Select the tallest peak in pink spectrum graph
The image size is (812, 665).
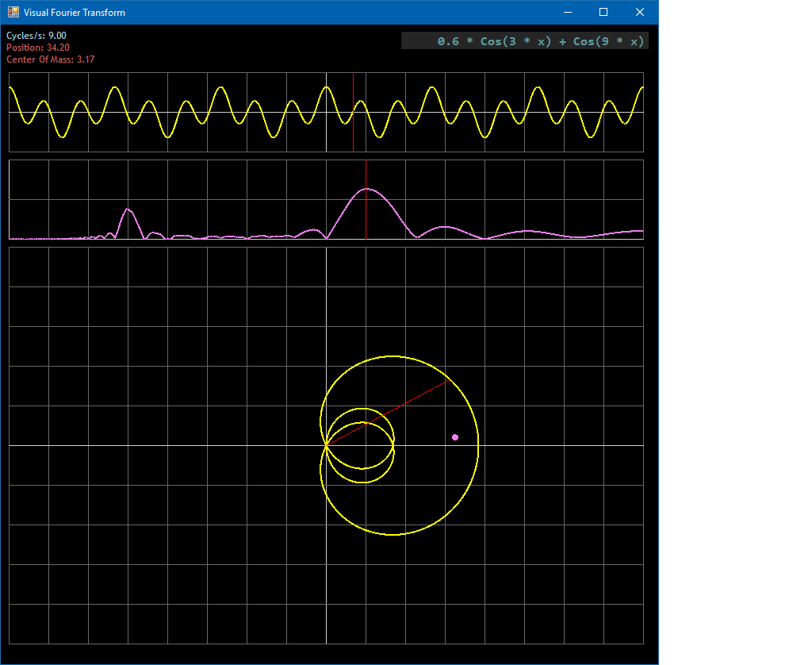click(x=367, y=189)
